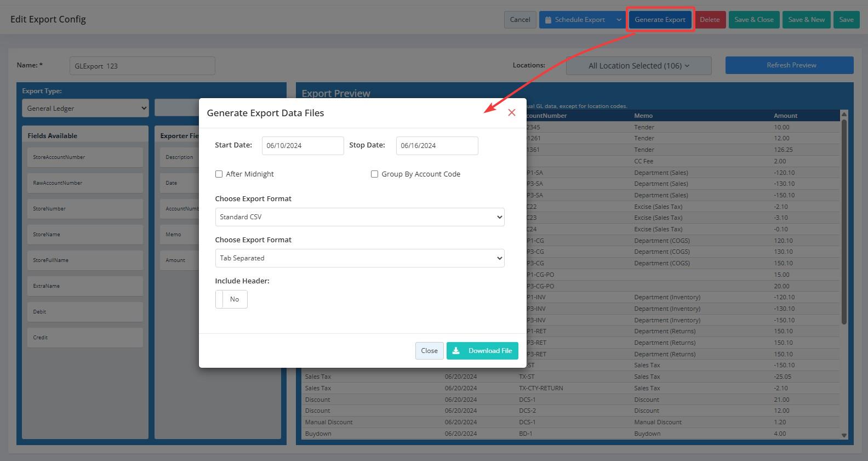Enable the After Midnight checkbox

click(219, 174)
